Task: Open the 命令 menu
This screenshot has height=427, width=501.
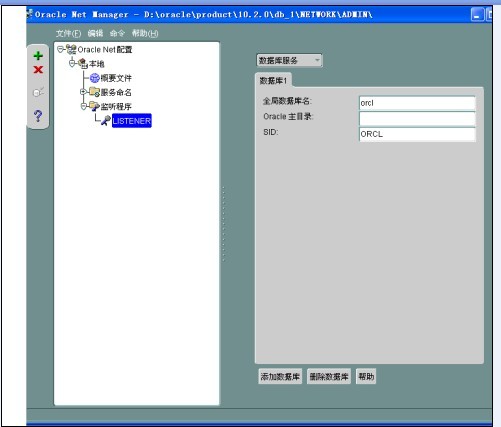Action: [117, 33]
